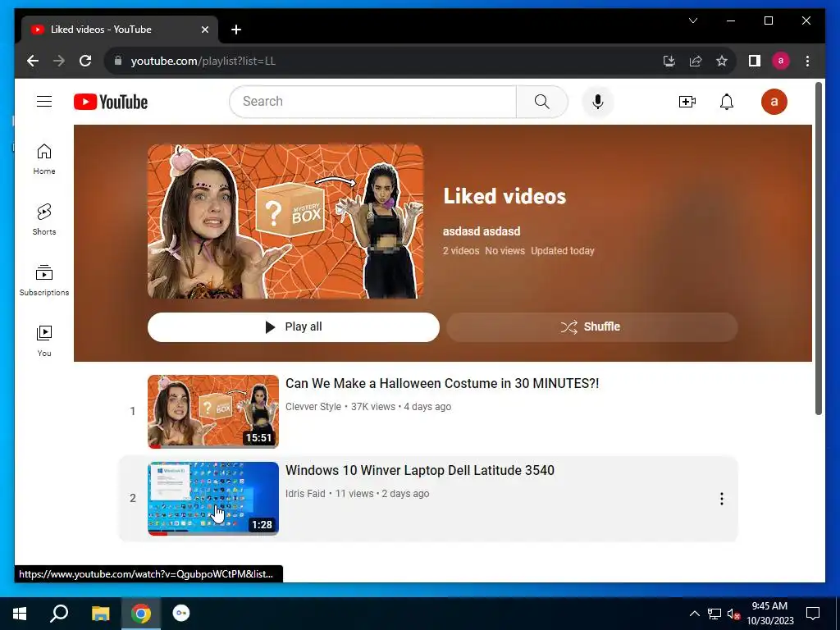Open Windows taskbar search
The image size is (840, 630).
(59, 614)
